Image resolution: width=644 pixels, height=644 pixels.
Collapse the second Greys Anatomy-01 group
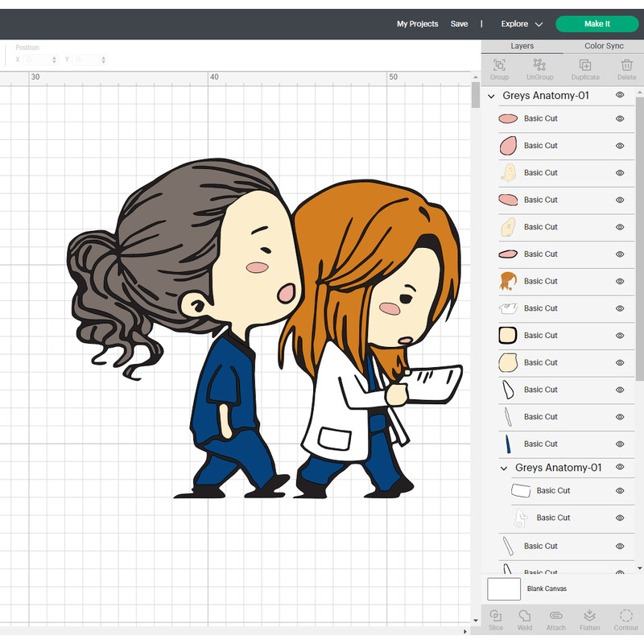click(503, 468)
